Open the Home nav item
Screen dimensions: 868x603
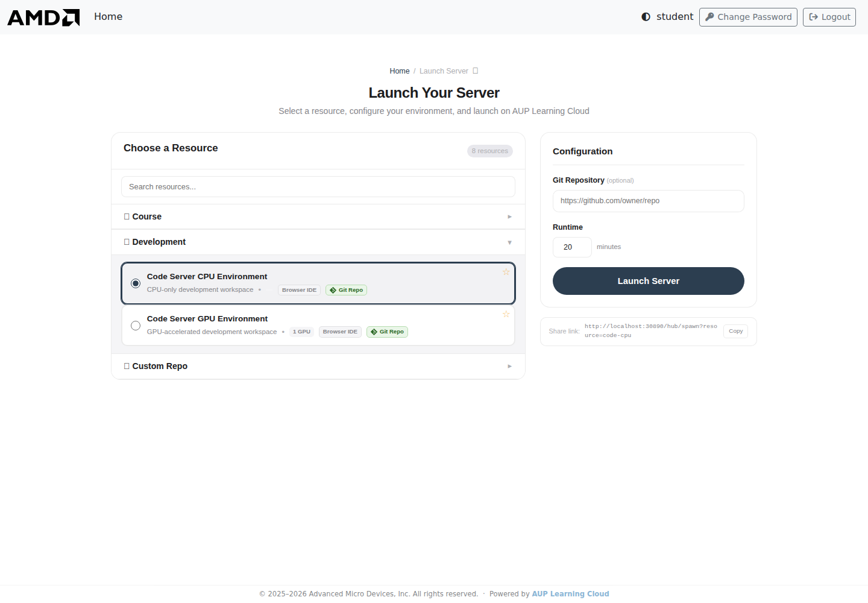108,17
